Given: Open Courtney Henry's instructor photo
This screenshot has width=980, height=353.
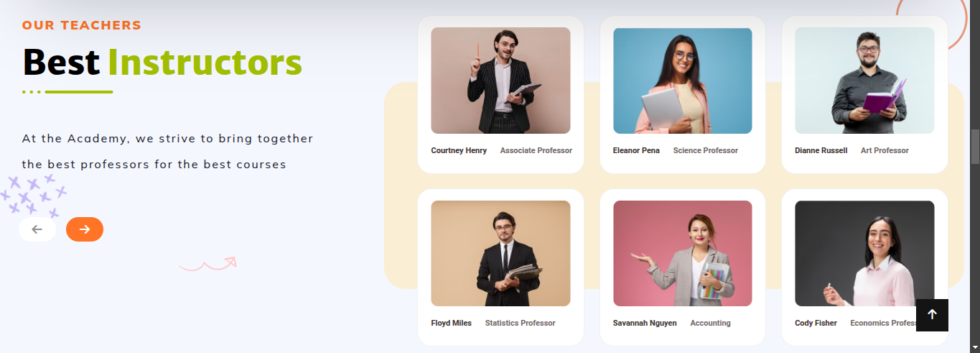Looking at the screenshot, I should click(500, 81).
